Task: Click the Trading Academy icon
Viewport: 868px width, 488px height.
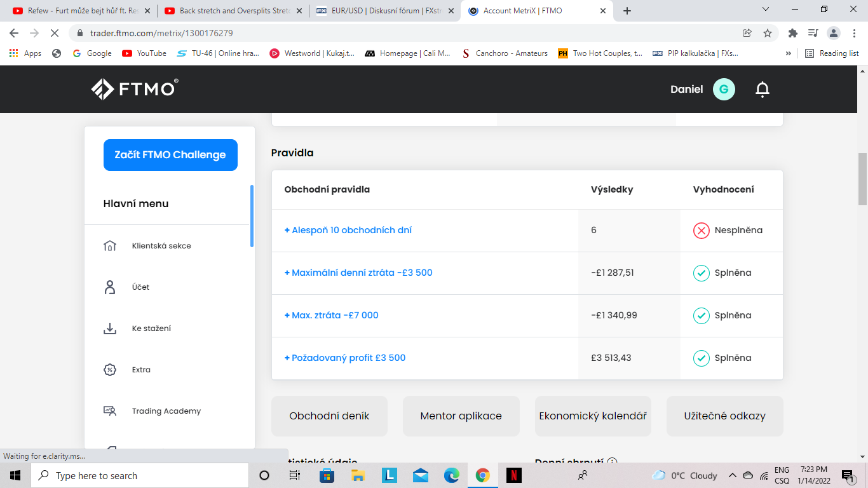Action: click(110, 411)
